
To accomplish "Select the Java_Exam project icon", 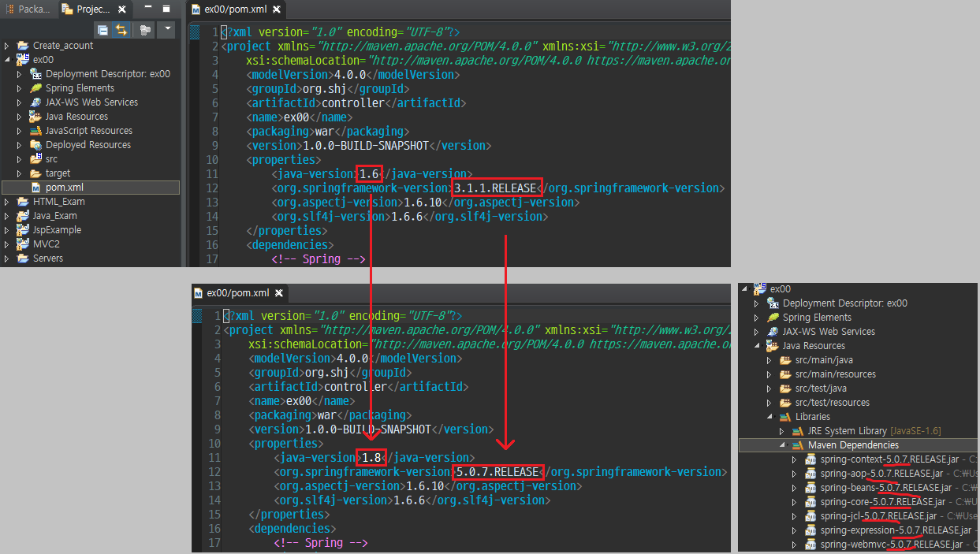I will [x=23, y=216].
